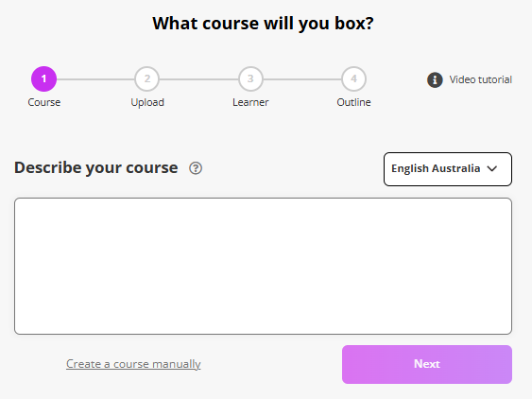
Task: Click the purple Next button
Action: [427, 364]
